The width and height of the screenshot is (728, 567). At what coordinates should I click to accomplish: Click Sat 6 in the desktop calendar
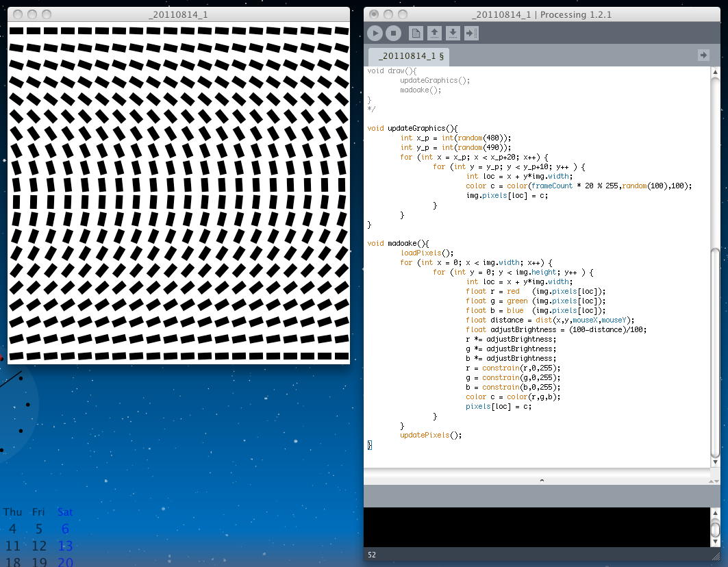[x=65, y=529]
